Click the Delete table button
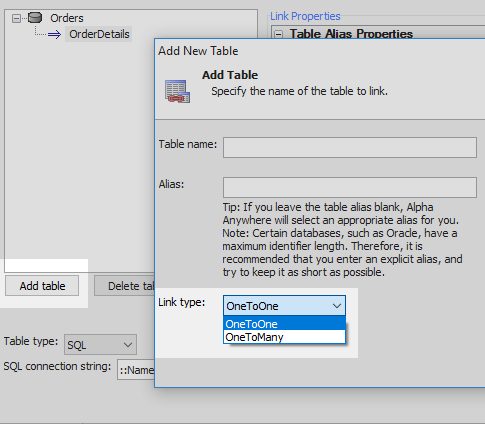The image size is (485, 424). [x=124, y=286]
